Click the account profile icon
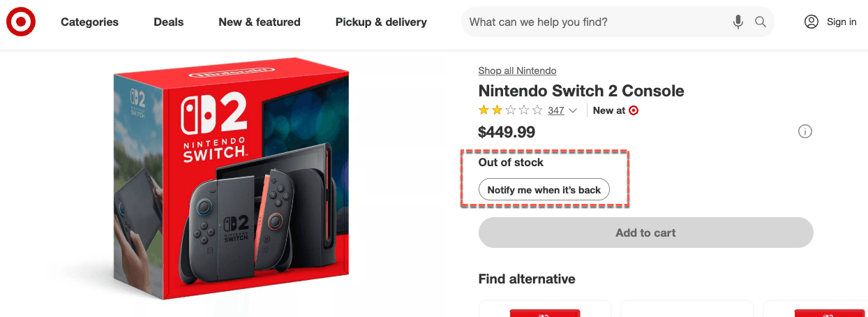Viewport: 868px width, 317px height. pyautogui.click(x=811, y=22)
